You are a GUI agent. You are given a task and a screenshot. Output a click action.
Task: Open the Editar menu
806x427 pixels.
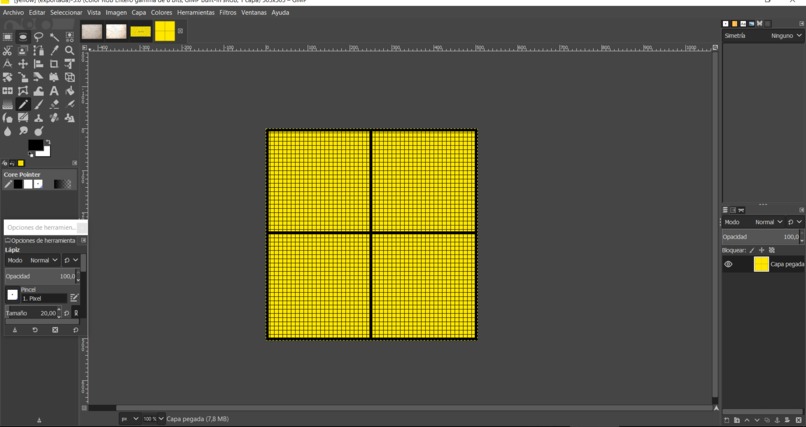37,12
